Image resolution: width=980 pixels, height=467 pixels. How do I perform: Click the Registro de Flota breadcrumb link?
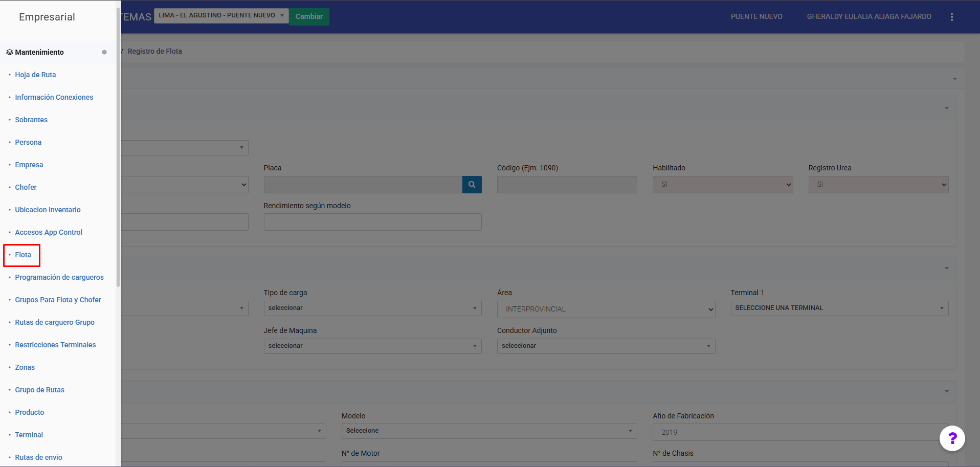(154, 51)
